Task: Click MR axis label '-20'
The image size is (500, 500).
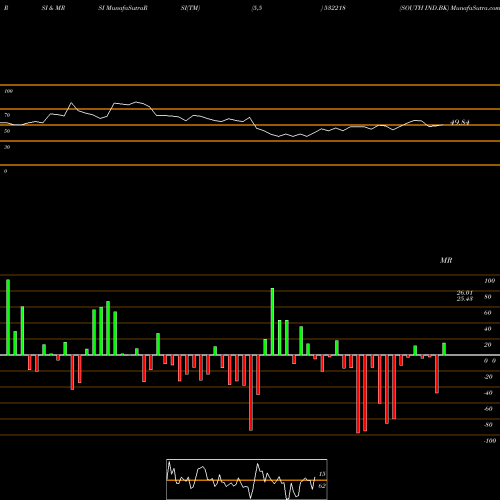Action: (x=488, y=377)
